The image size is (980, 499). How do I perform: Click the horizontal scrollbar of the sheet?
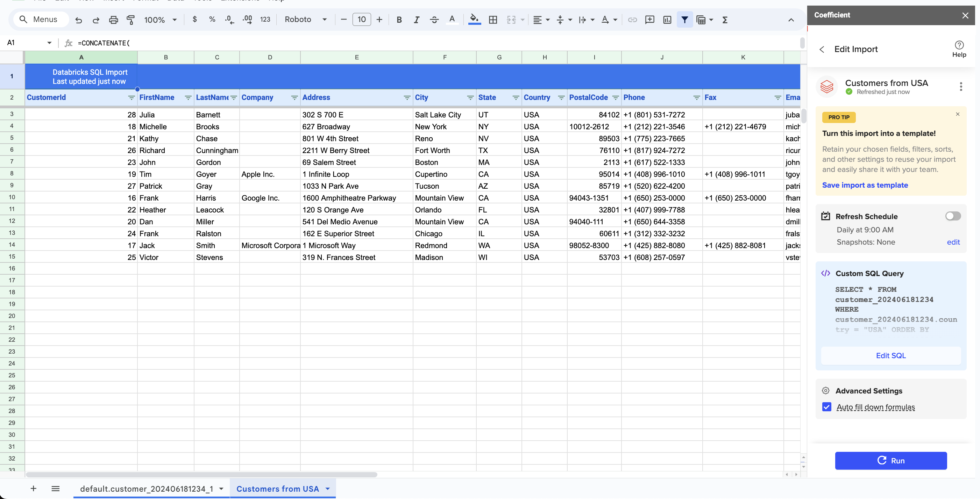pos(201,474)
